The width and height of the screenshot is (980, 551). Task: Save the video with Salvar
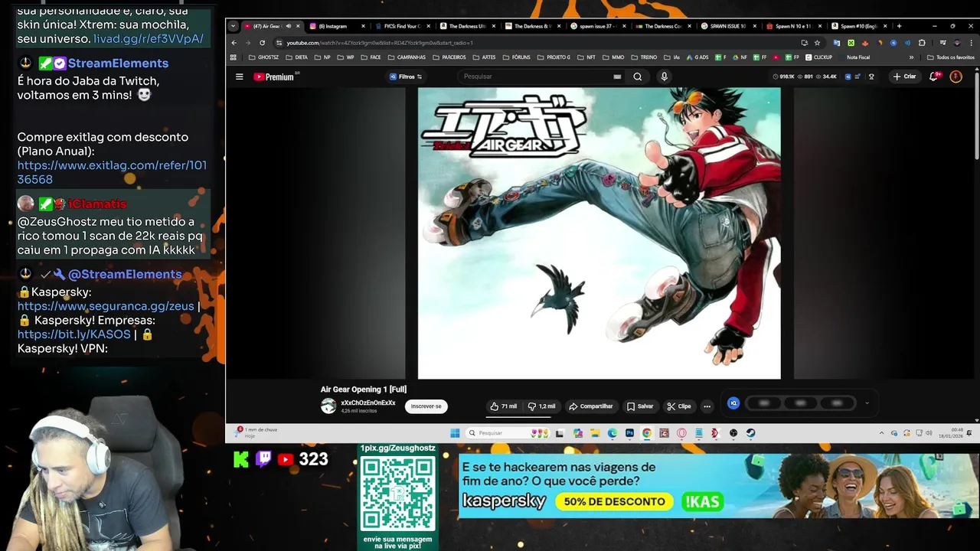pyautogui.click(x=640, y=406)
